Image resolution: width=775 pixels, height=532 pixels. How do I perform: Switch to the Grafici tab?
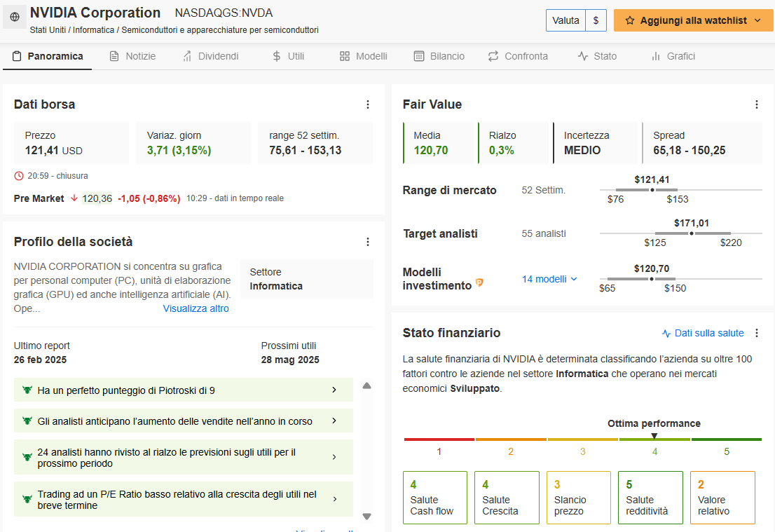click(673, 56)
